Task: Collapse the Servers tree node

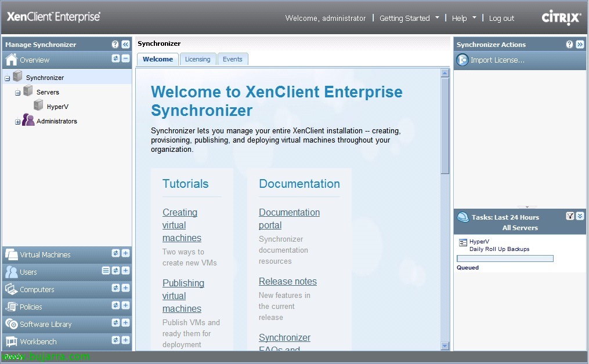Action: (x=17, y=93)
